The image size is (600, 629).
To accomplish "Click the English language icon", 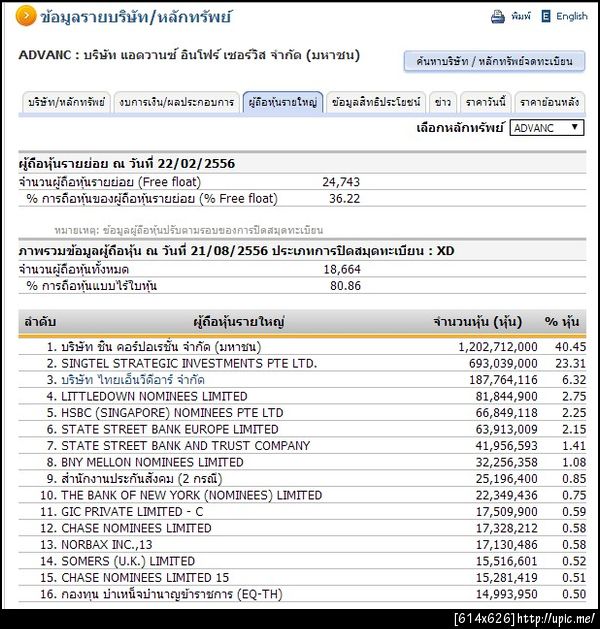I will [x=545, y=16].
